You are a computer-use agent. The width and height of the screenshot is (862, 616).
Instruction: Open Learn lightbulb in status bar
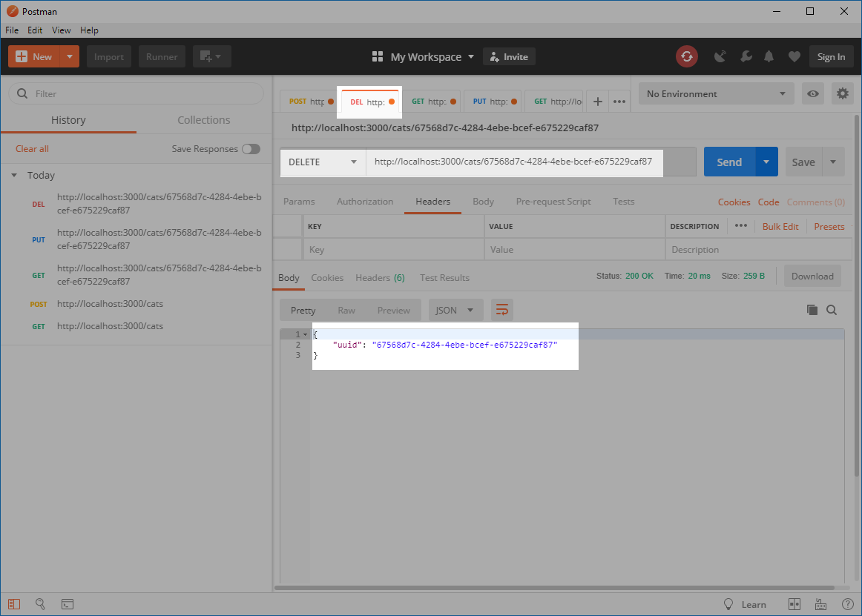[728, 604]
